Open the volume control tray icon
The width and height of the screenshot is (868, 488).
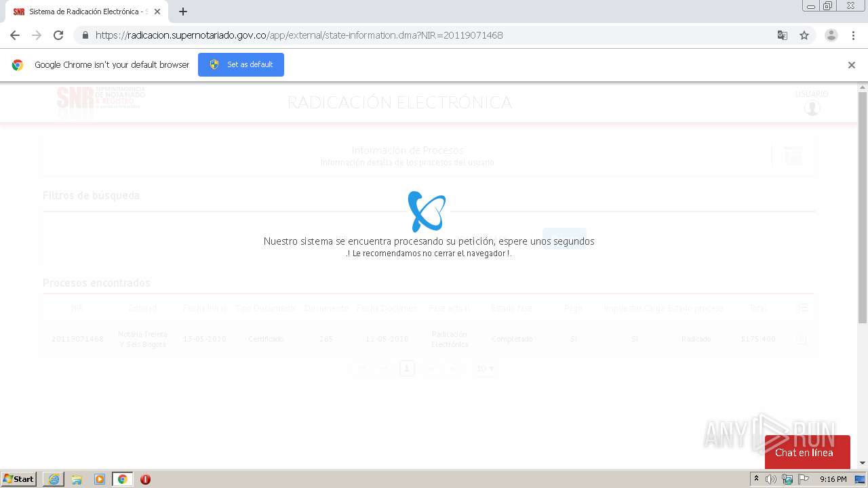(771, 479)
